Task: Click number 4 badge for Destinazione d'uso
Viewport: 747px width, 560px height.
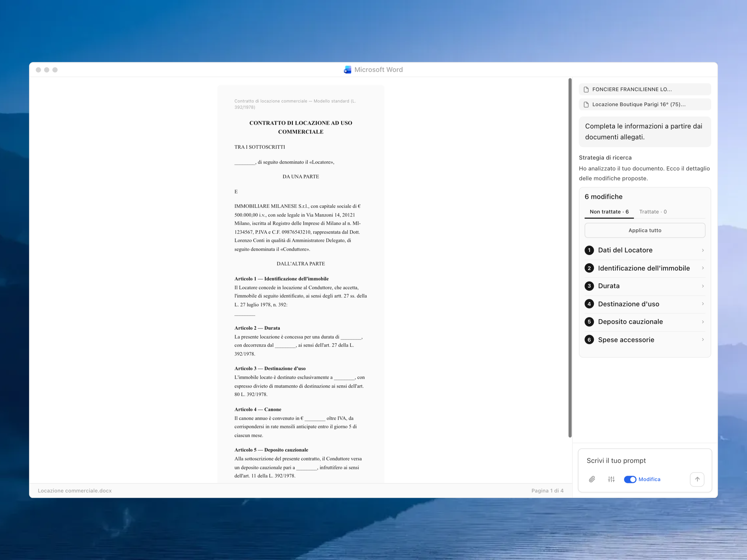Action: (589, 304)
